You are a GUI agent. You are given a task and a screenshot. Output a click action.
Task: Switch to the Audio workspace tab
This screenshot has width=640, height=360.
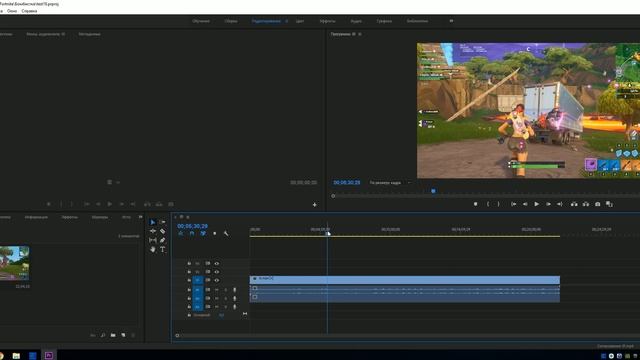click(x=356, y=21)
